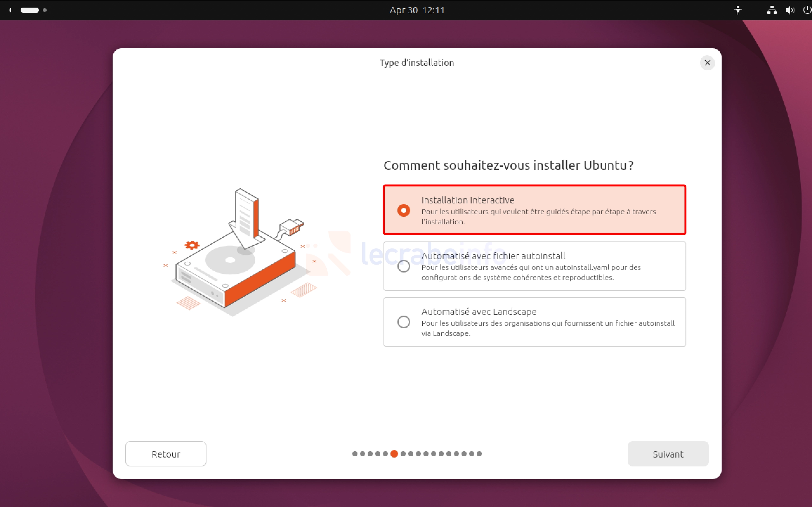Image resolution: width=812 pixels, height=507 pixels.
Task: Click the Landscape option description text
Action: (548, 328)
